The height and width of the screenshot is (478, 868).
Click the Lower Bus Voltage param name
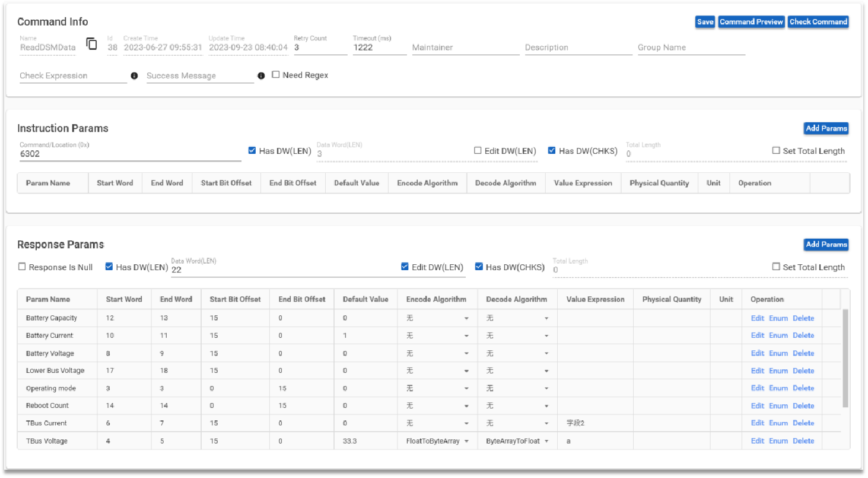point(55,371)
